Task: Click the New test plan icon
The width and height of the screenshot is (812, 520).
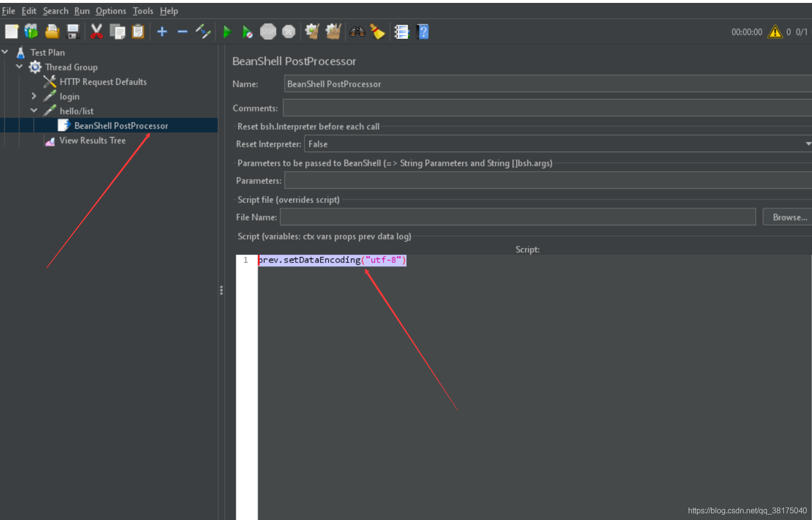Action: [12, 32]
